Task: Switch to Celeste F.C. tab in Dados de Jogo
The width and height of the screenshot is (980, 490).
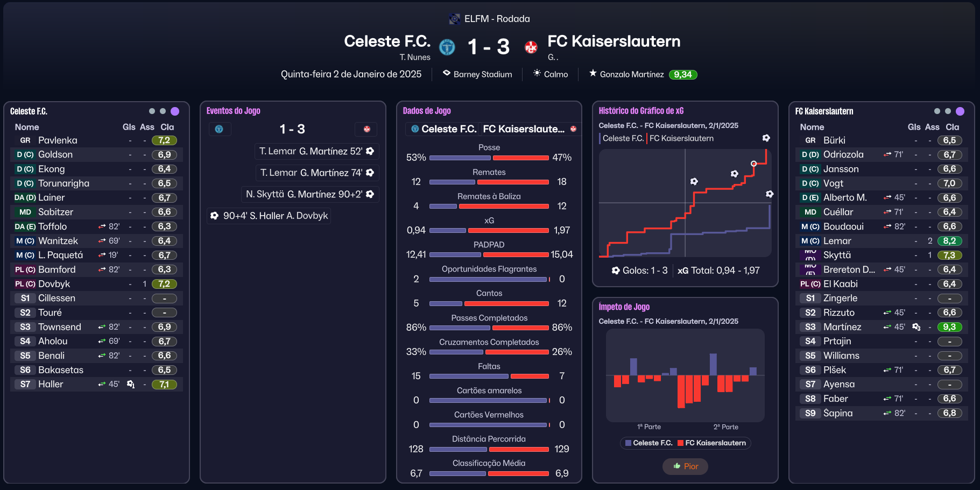Action: tap(443, 129)
